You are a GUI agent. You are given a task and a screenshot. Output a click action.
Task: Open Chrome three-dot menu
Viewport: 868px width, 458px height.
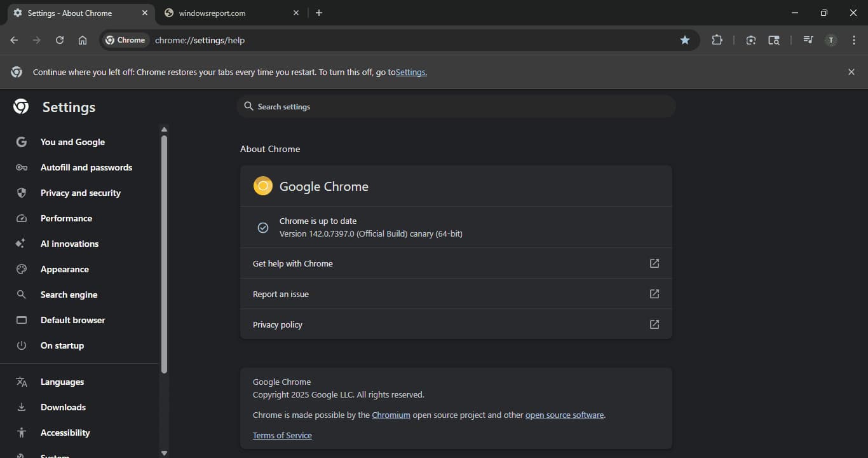853,40
